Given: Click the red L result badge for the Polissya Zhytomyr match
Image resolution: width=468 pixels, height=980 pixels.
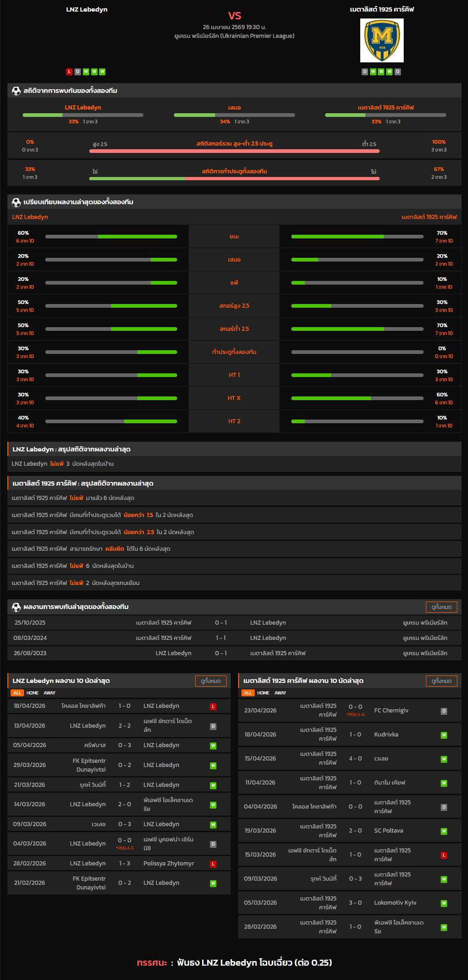Looking at the screenshot, I should [x=213, y=864].
